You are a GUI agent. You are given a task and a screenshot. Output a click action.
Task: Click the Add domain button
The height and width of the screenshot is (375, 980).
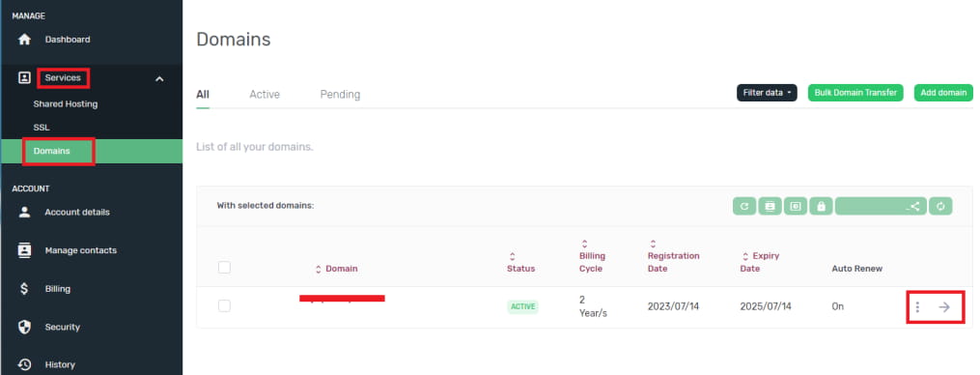pos(943,93)
